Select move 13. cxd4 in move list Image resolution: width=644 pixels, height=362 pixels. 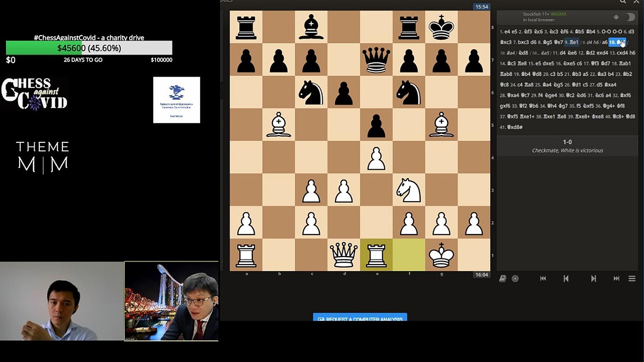click(x=619, y=53)
